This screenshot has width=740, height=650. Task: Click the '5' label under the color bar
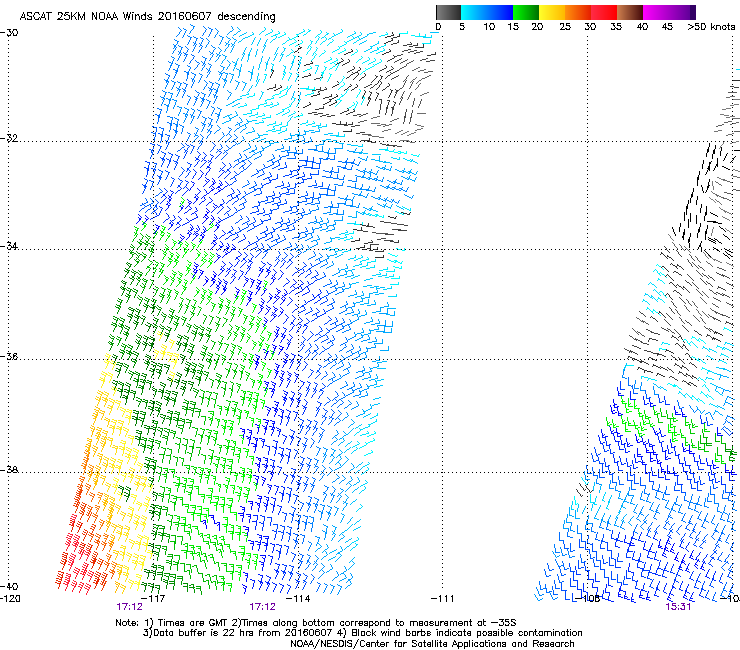click(x=462, y=27)
